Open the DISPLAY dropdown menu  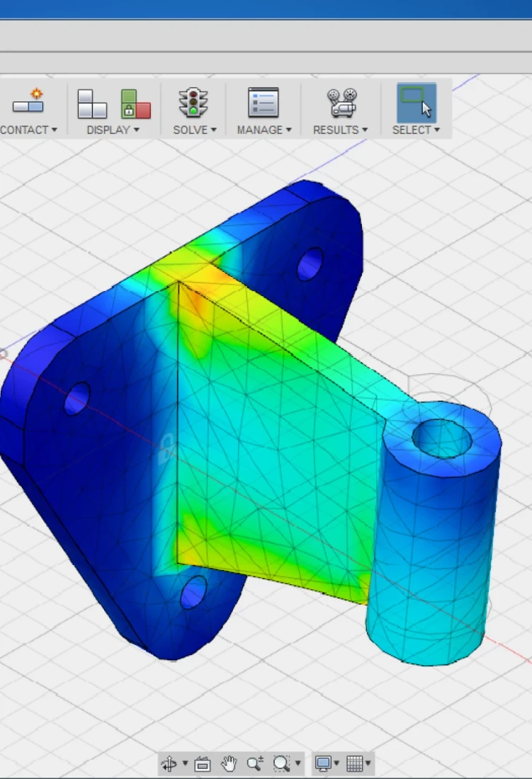point(113,130)
